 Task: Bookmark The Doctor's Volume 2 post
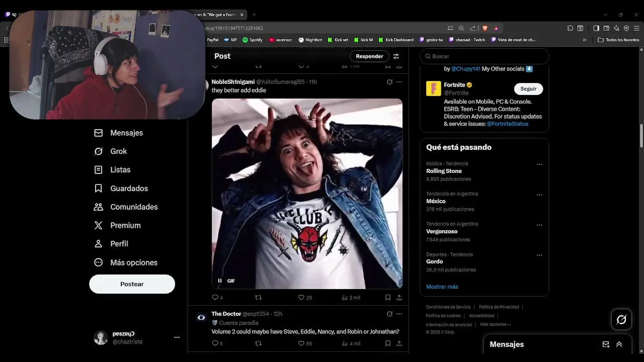388,343
